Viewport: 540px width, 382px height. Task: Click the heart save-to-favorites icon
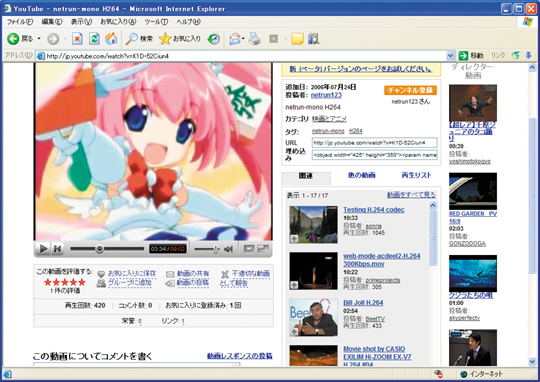[101, 274]
